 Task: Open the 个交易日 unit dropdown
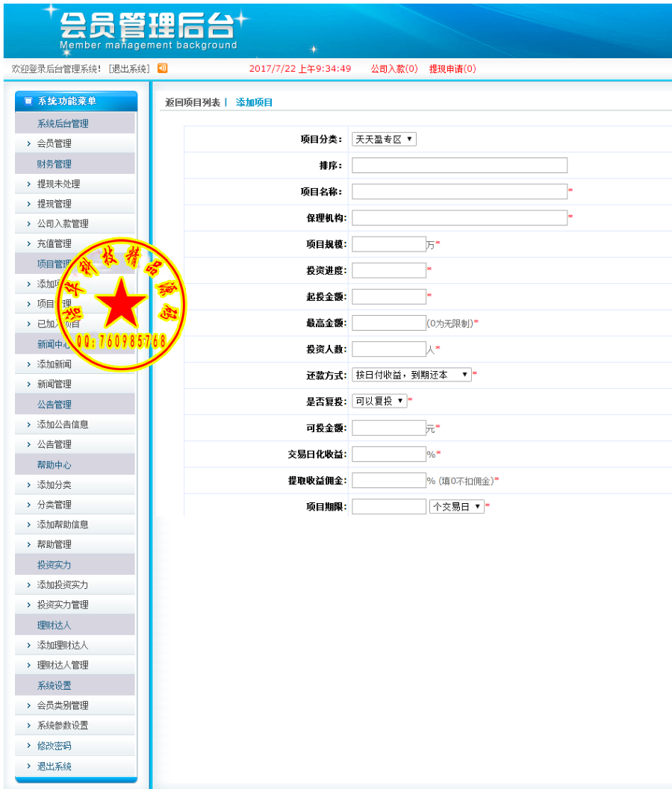pos(457,507)
